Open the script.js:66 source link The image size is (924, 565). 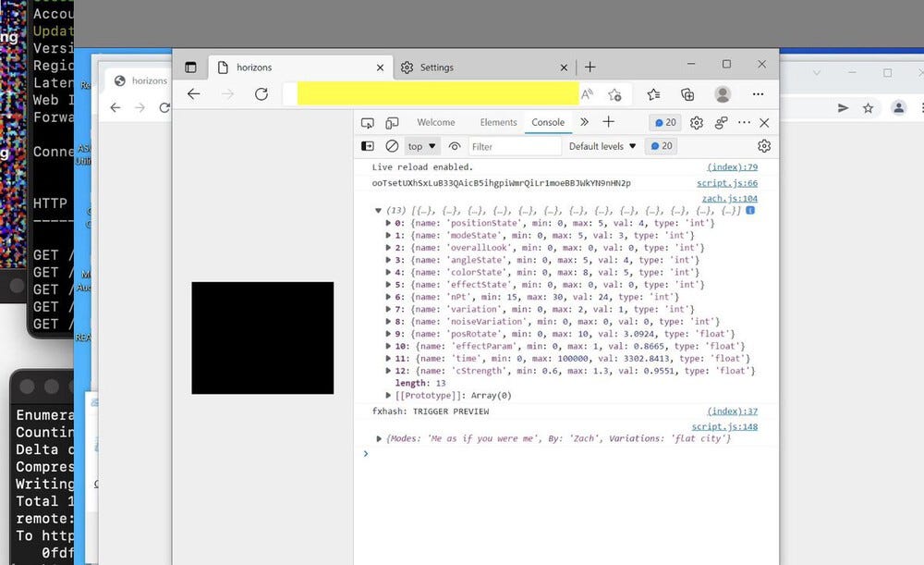tap(727, 183)
